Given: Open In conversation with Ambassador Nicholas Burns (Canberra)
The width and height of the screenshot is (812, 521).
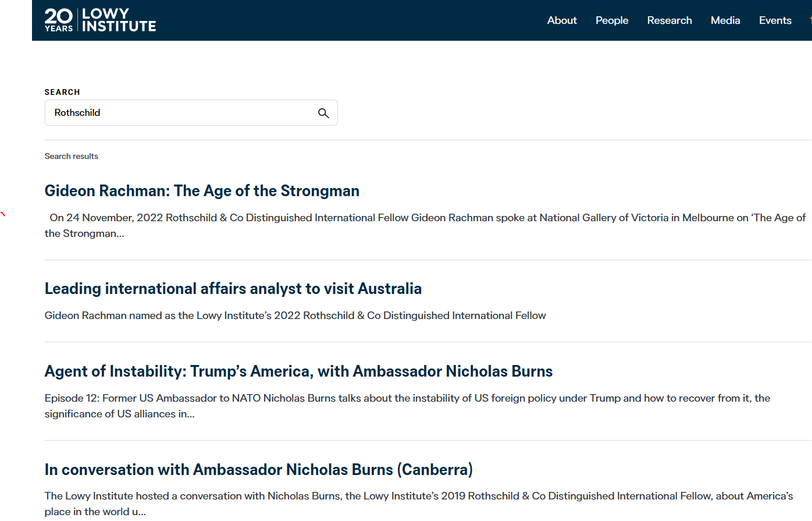Looking at the screenshot, I should [x=259, y=470].
